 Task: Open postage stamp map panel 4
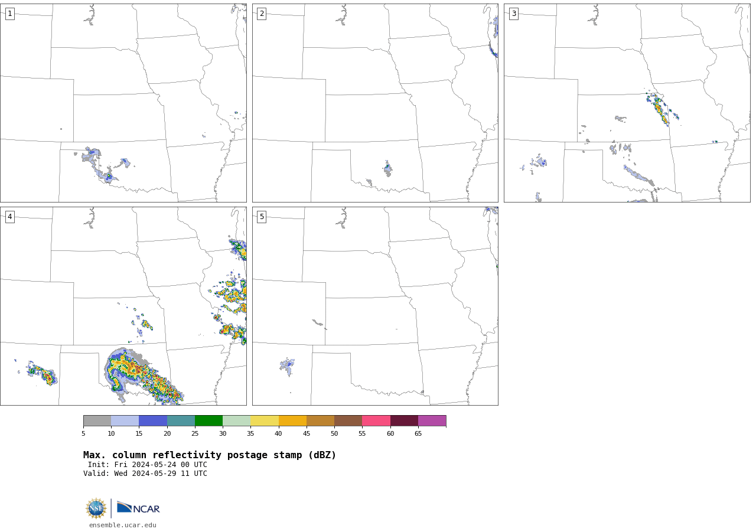123,306
